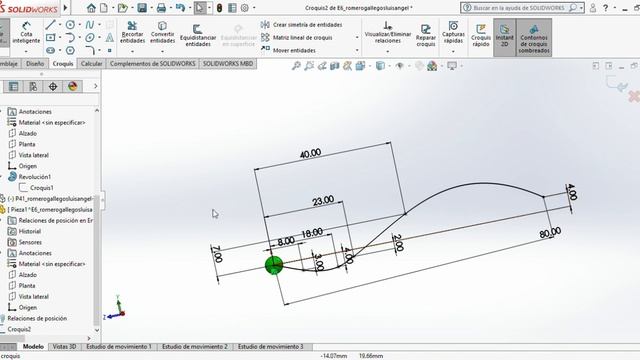640x360 pixels.
Task: Select the Line sketch tool
Action: 51,25
